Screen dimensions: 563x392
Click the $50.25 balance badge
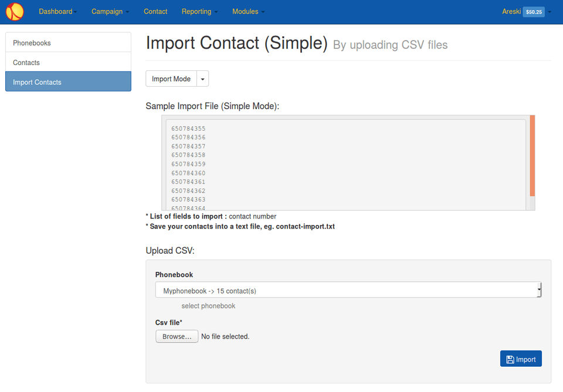534,12
